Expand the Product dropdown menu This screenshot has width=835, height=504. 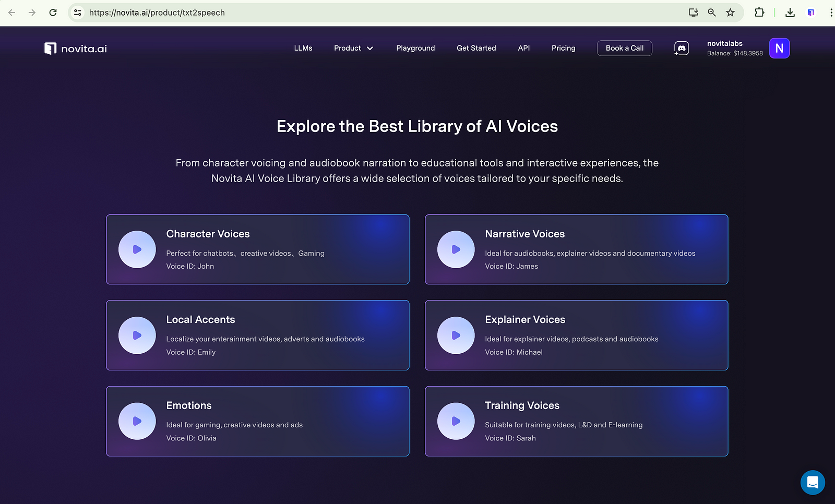pos(353,48)
